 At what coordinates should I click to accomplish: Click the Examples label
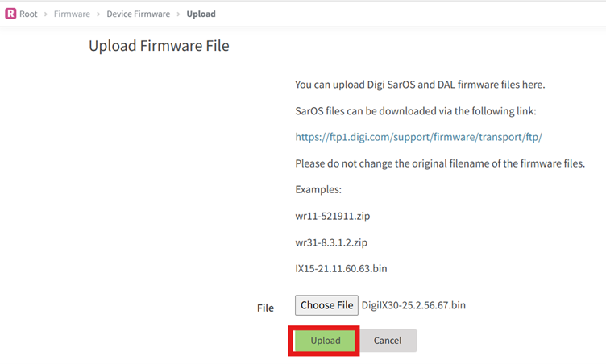pos(318,190)
